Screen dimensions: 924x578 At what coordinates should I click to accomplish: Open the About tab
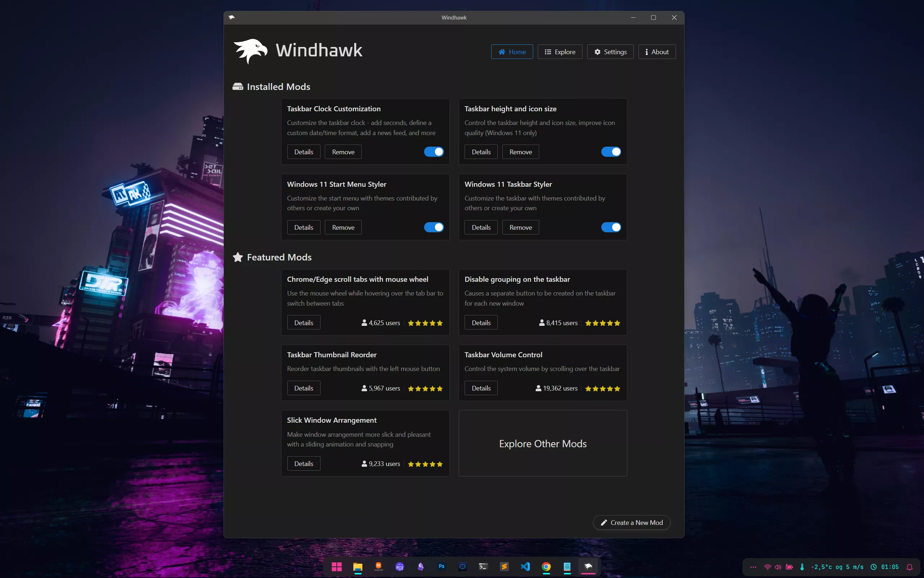point(657,52)
